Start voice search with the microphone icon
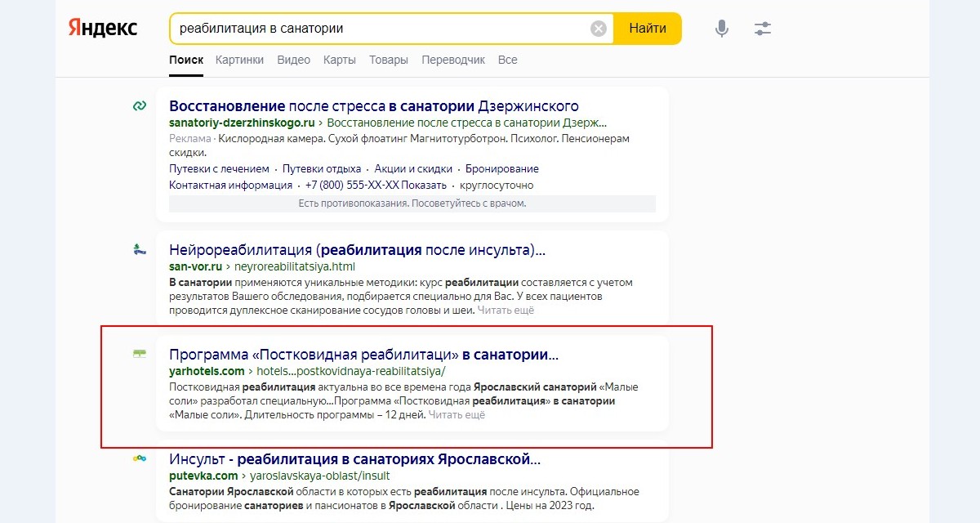This screenshot has width=980, height=523. (x=722, y=29)
